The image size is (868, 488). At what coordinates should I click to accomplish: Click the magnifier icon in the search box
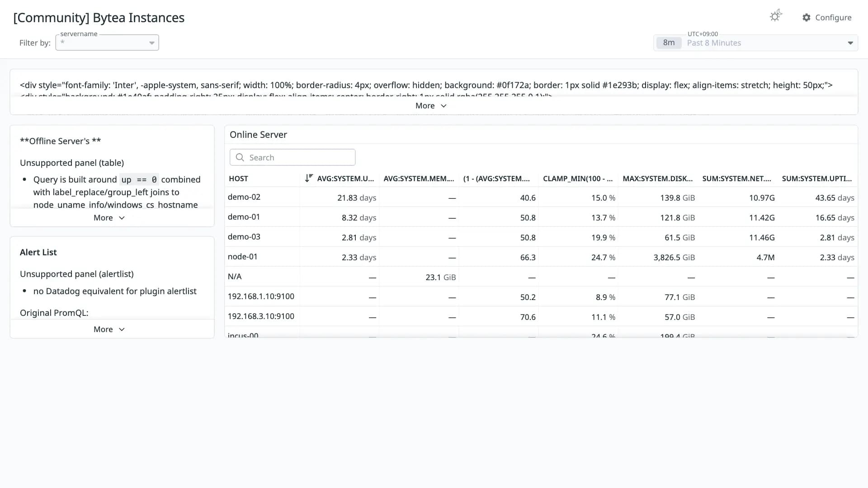tap(240, 157)
